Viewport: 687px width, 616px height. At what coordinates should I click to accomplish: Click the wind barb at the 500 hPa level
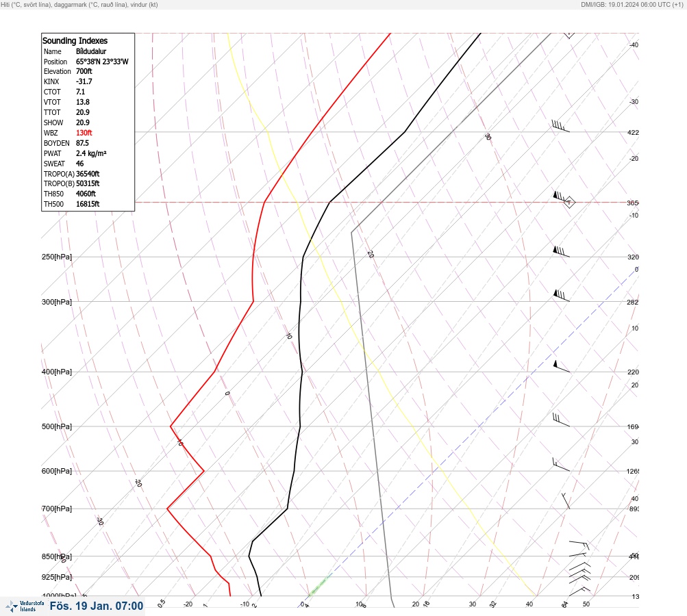coord(561,420)
